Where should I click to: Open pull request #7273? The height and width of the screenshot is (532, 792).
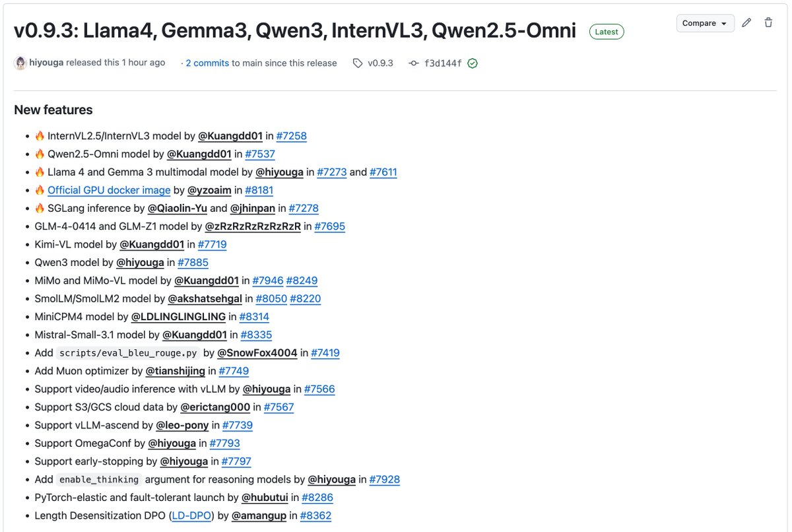click(x=332, y=172)
